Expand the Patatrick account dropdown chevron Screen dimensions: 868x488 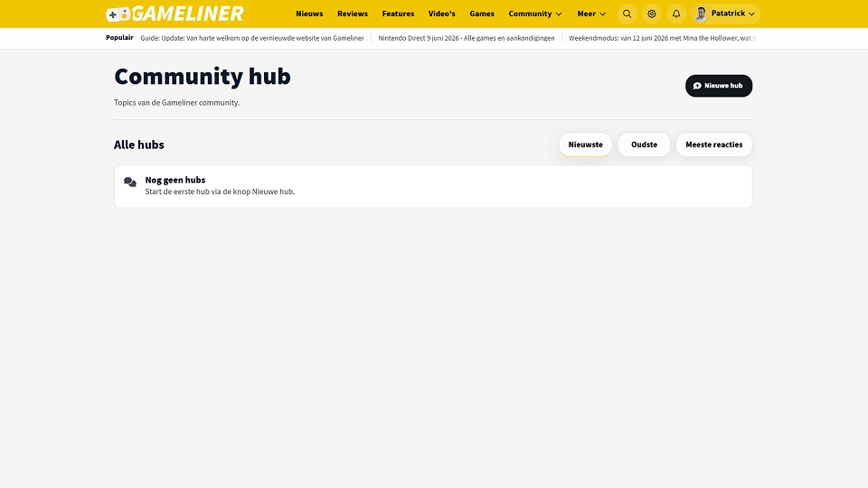[751, 14]
